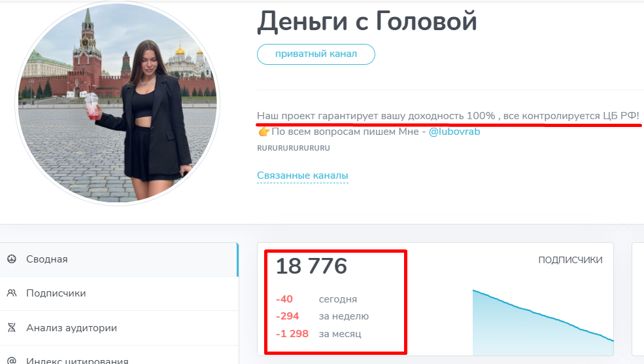This screenshot has height=364, width=644.
Task: Select Анализ аудитории in the sidebar
Action: [x=71, y=328]
